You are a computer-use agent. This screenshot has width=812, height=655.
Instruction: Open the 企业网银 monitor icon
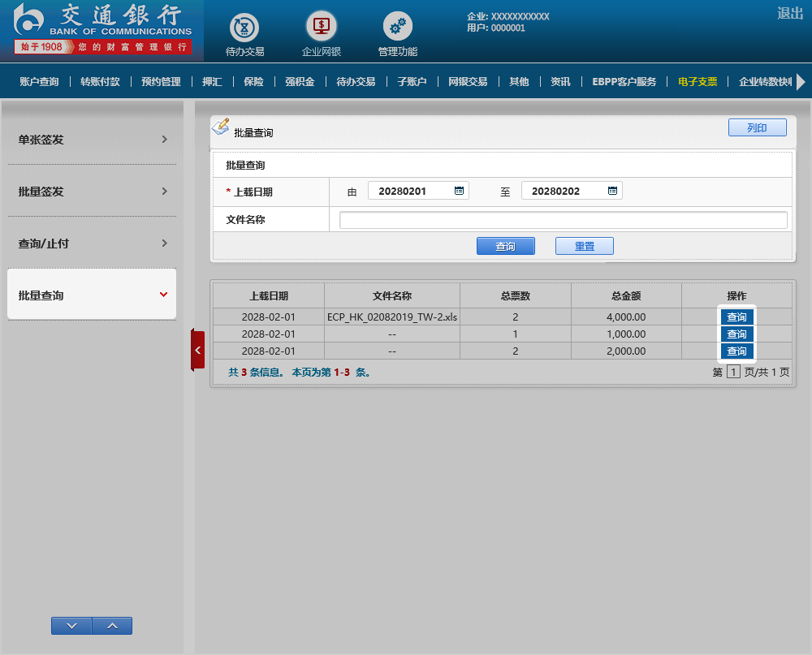pos(321,26)
